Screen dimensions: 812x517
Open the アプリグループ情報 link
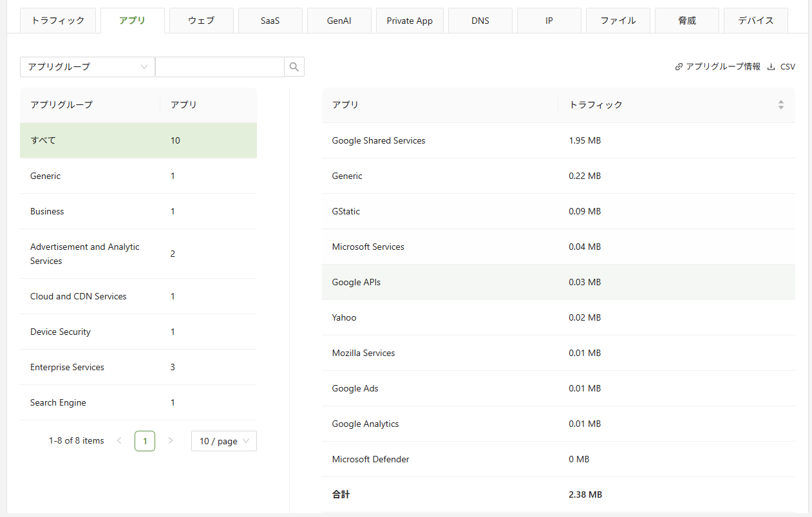[x=717, y=67]
